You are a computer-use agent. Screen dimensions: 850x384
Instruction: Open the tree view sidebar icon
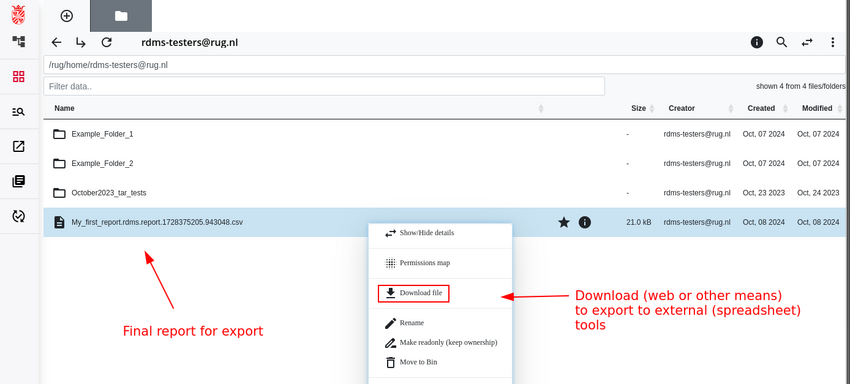[18, 41]
